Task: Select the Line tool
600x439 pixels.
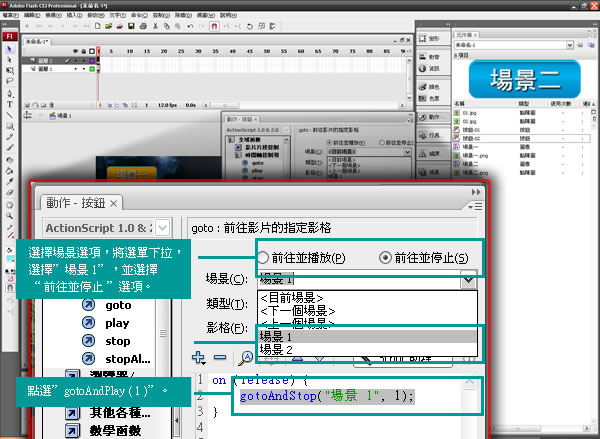Action: (x=10, y=115)
